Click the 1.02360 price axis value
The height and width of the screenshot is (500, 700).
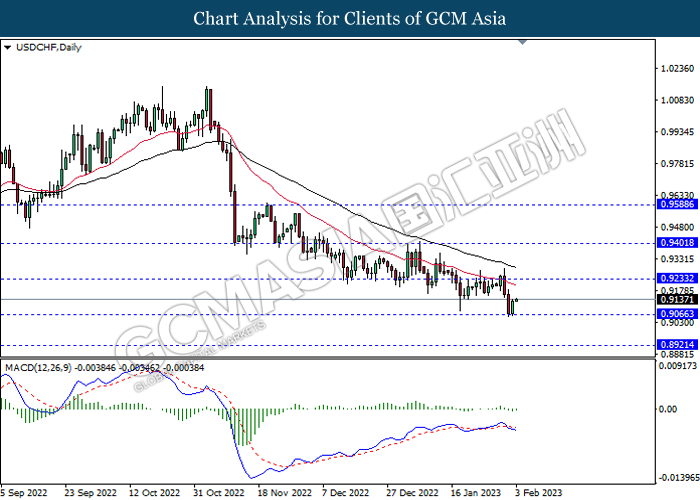click(677, 69)
